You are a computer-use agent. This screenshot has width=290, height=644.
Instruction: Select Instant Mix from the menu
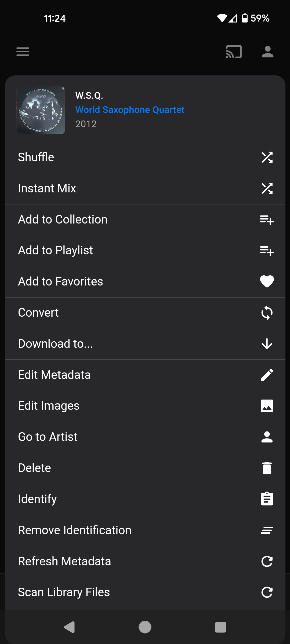[47, 188]
